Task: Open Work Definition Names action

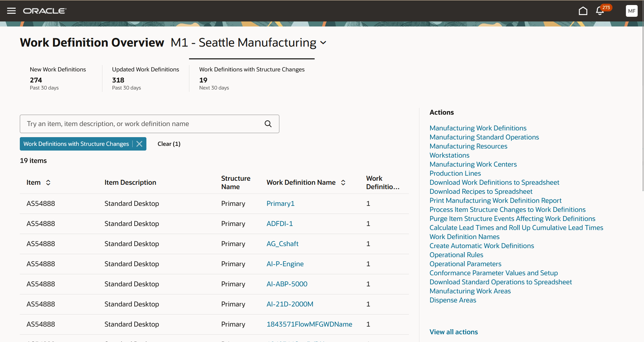Action: tap(464, 237)
